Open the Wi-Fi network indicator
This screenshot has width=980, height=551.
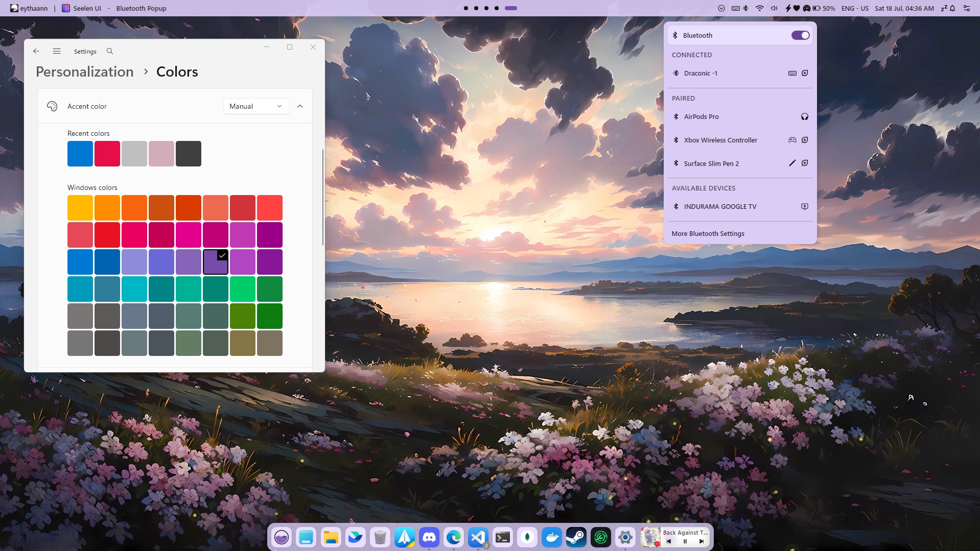pyautogui.click(x=760, y=8)
